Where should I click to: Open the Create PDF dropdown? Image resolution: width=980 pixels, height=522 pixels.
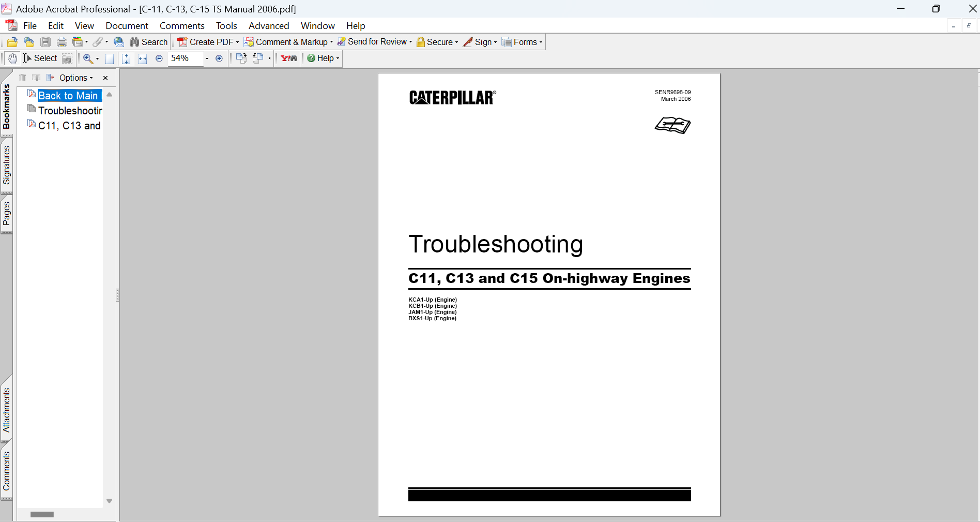pyautogui.click(x=208, y=42)
